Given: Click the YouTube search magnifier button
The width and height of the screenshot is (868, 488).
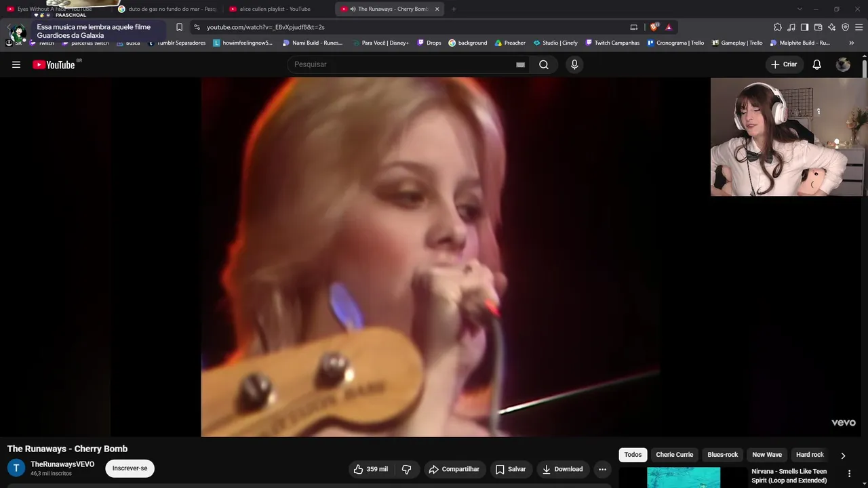Looking at the screenshot, I should pos(544,64).
